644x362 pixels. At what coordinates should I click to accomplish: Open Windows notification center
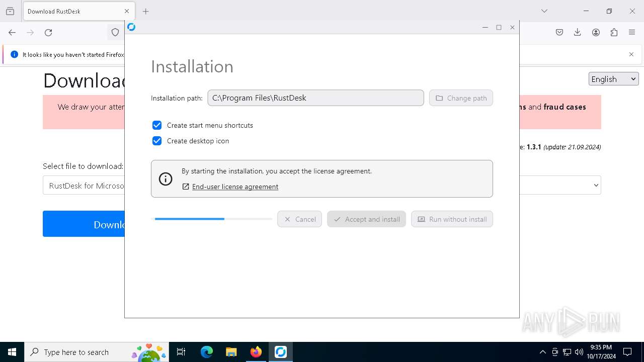(x=627, y=352)
